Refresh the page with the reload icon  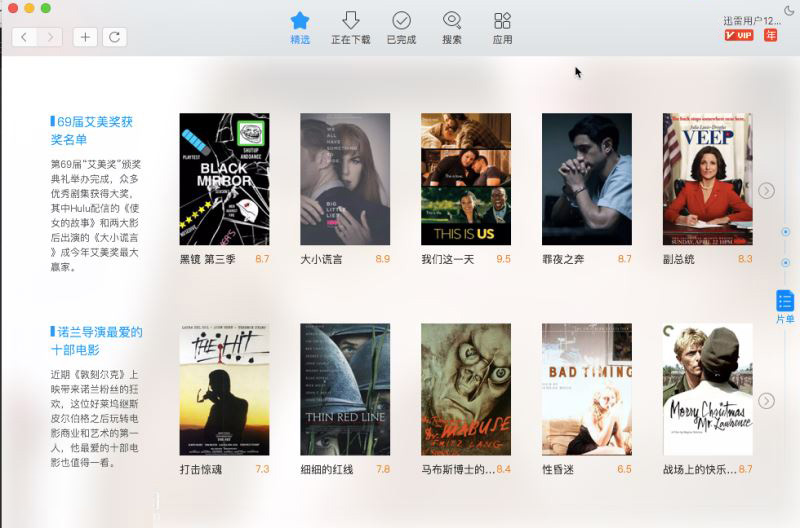tap(114, 37)
